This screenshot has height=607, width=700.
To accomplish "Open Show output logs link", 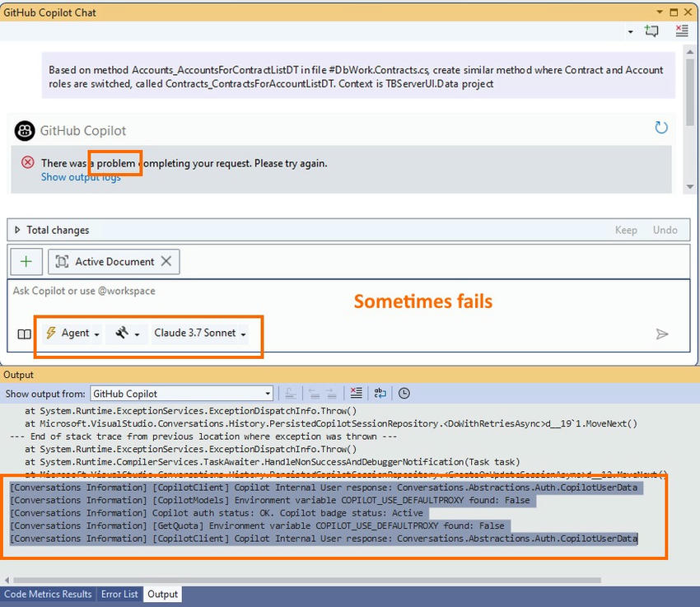I will click(x=81, y=177).
